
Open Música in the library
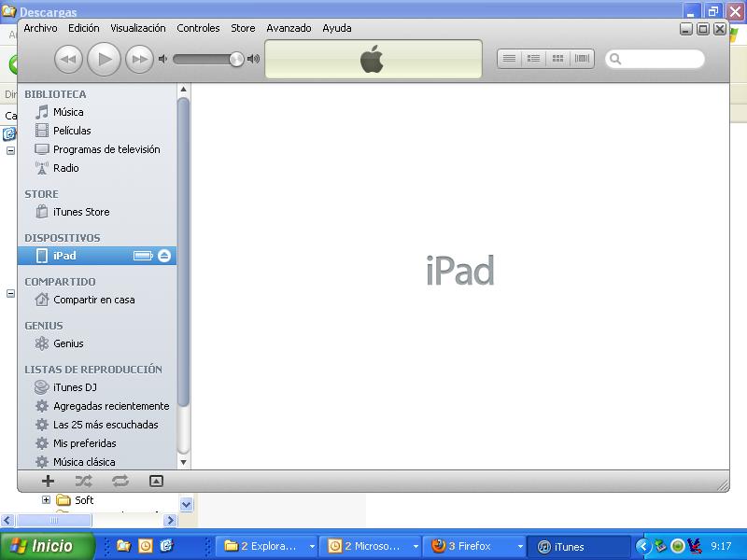97,112
